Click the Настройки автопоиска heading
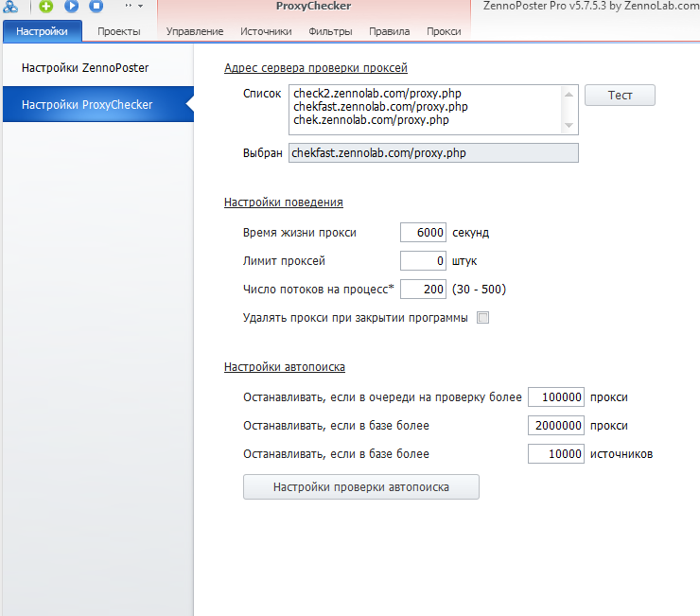700x616 pixels. [x=285, y=367]
